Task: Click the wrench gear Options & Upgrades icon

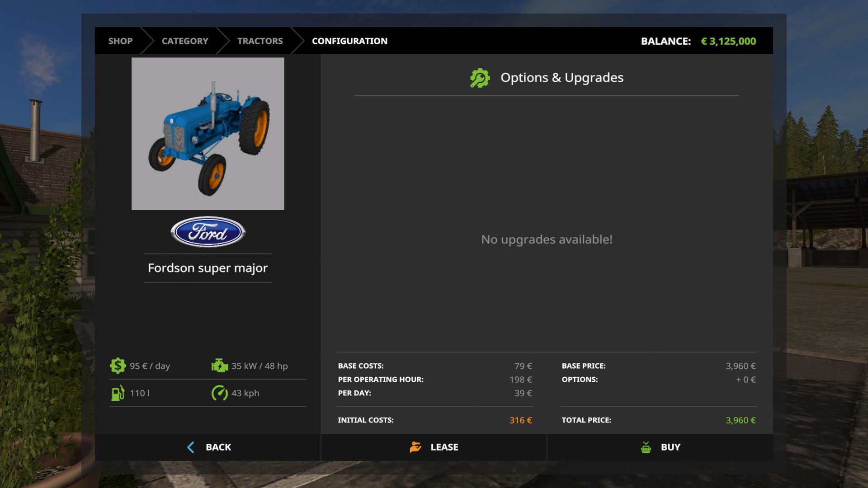Action: (x=480, y=78)
